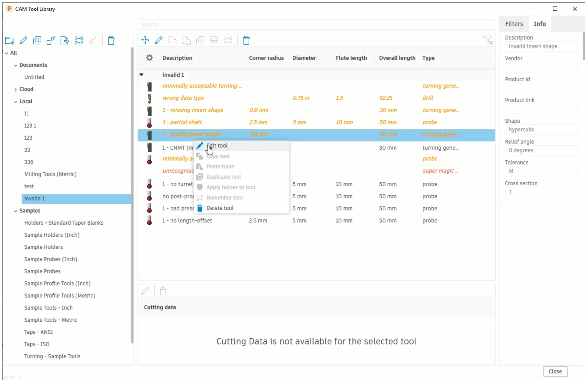
Task: Switch to the Filters tab
Action: tap(514, 24)
